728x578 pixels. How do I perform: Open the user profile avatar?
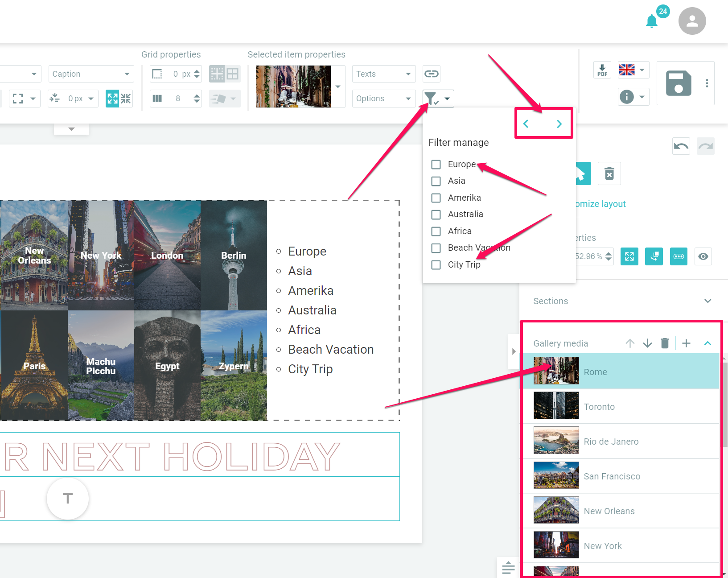(692, 21)
